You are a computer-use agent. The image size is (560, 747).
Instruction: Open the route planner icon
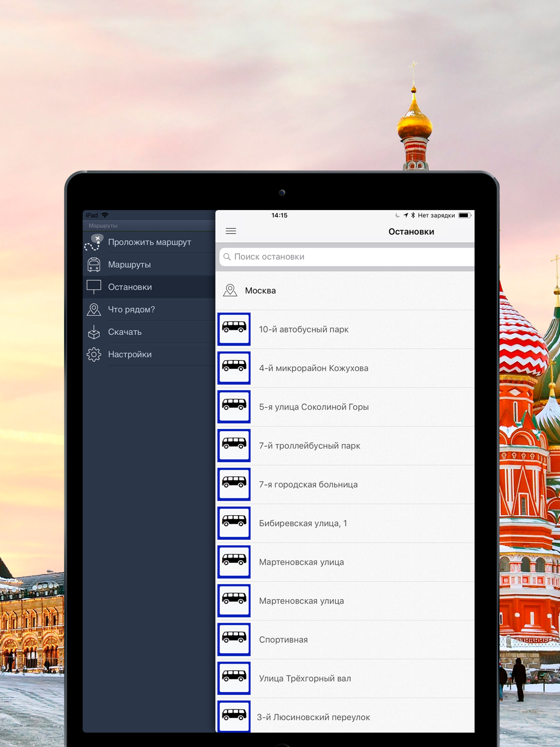tap(94, 242)
